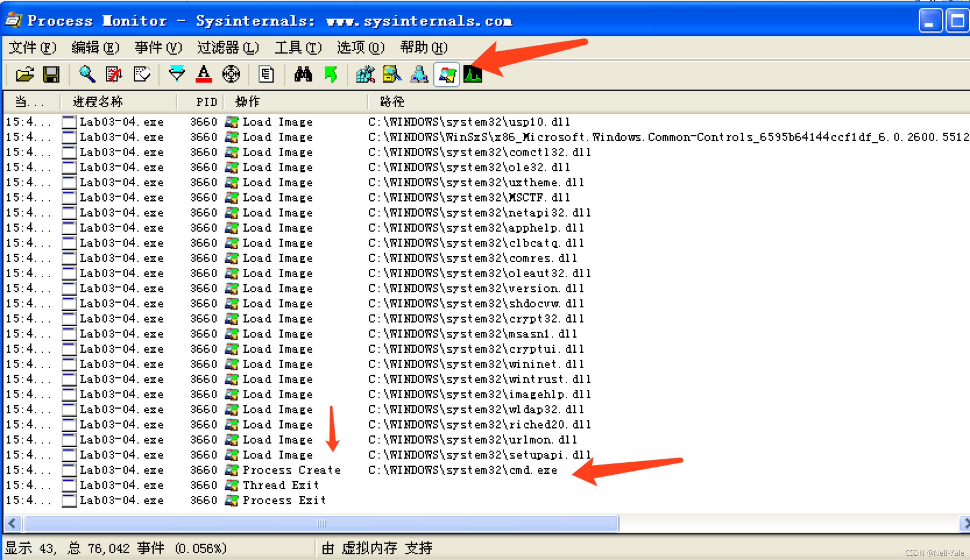The image size is (970, 560).
Task: Select the row loading riched20.dll
Action: [x=486, y=425]
